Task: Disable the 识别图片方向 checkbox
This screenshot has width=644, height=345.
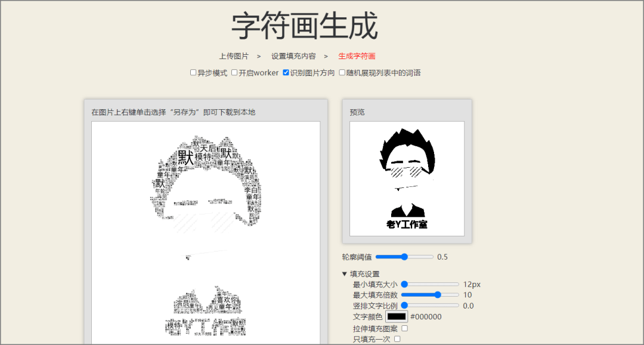Action: pyautogui.click(x=285, y=72)
